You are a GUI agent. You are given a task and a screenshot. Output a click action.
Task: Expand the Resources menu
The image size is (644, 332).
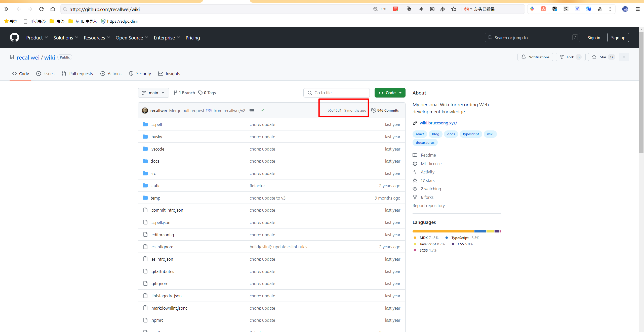97,38
